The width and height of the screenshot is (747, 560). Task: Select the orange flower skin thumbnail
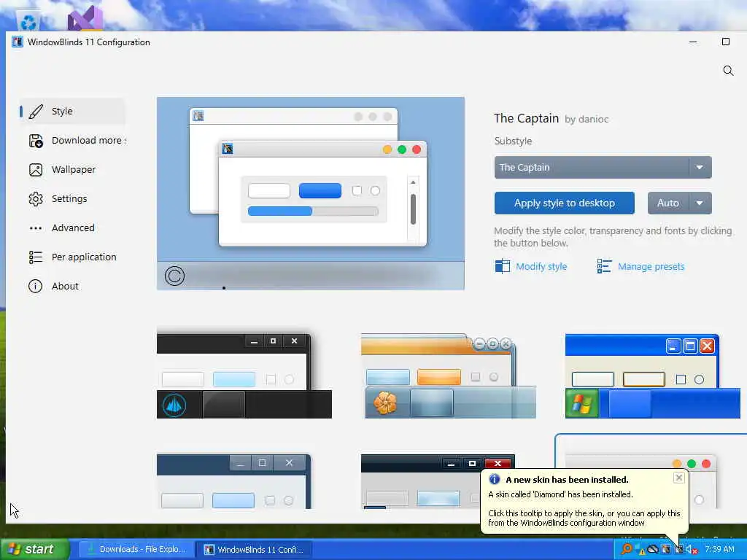pos(449,376)
